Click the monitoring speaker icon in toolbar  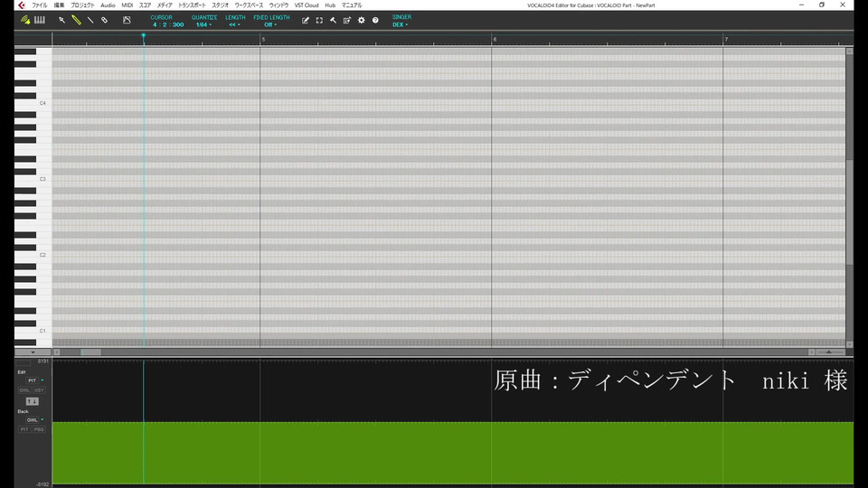25,20
